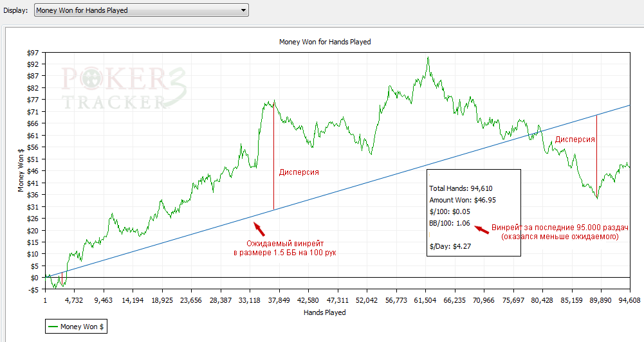Click Total Hands: 94,610 in the stats box
This screenshot has height=342, width=644.
pyautogui.click(x=458, y=188)
